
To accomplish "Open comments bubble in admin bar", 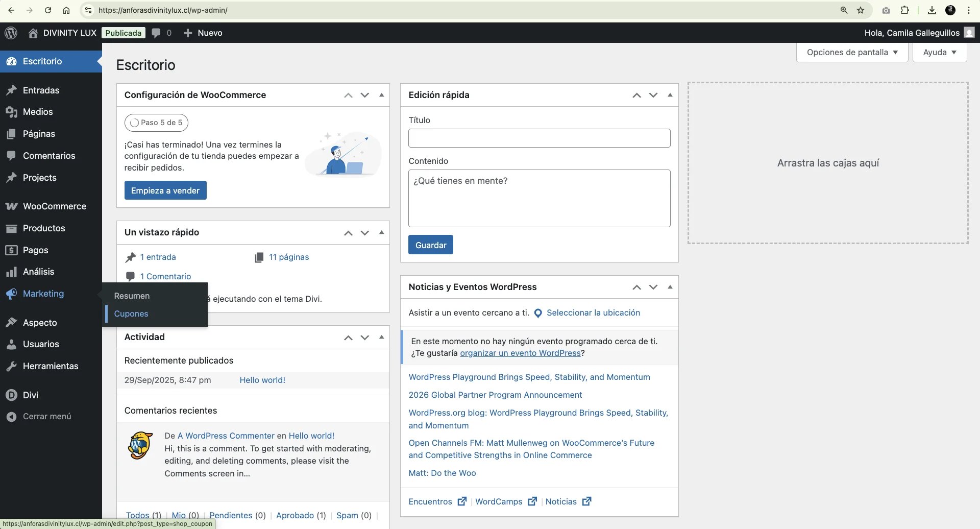I will point(156,33).
